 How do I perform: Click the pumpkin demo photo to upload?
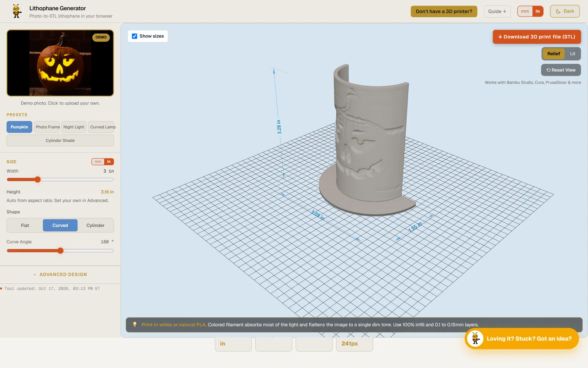[x=60, y=63]
